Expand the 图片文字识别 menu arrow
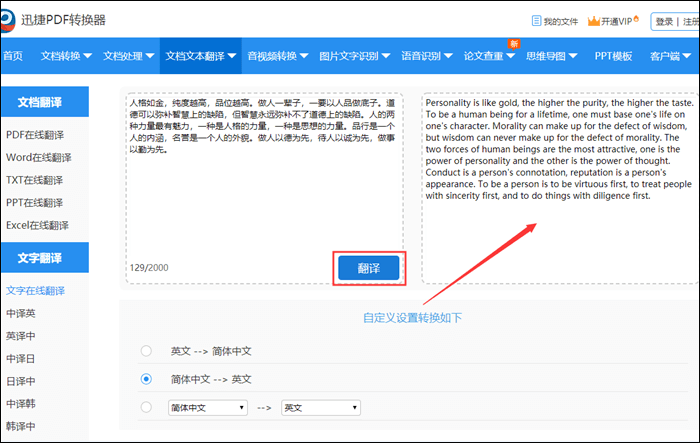 pyautogui.click(x=386, y=56)
